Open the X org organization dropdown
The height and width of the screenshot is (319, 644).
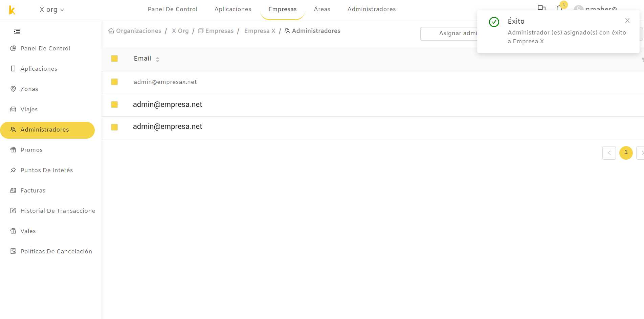pos(52,10)
